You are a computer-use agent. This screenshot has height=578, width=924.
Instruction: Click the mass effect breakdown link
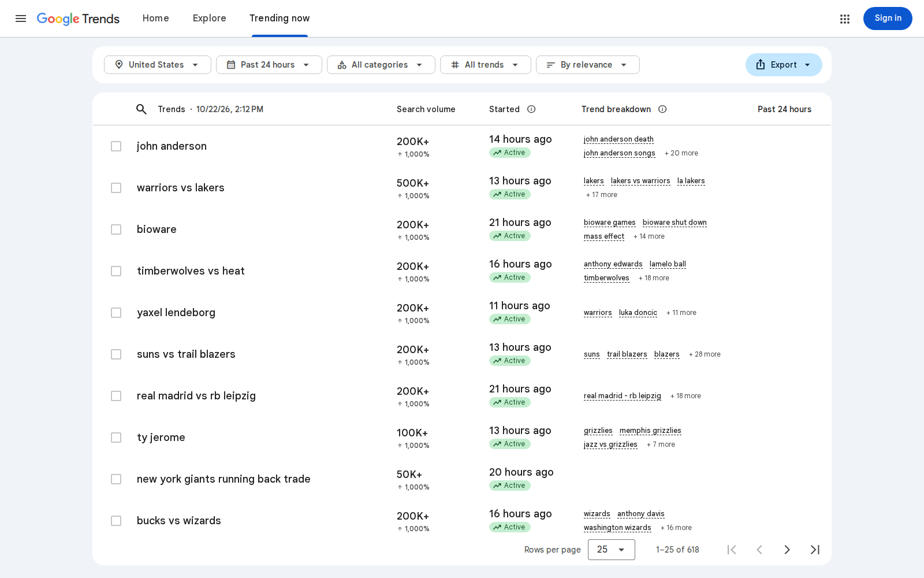[x=604, y=236]
